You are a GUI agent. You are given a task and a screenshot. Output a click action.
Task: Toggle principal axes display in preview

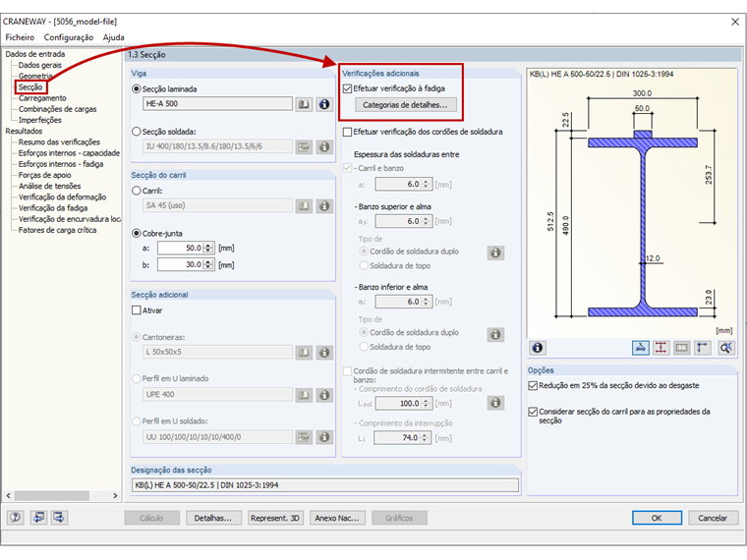click(702, 348)
